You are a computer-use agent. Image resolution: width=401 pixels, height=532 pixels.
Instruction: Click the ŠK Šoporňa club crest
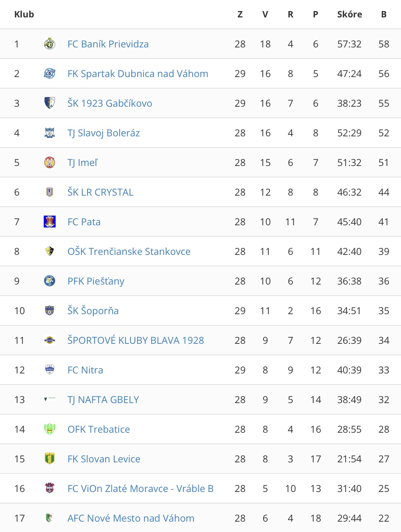(x=50, y=311)
